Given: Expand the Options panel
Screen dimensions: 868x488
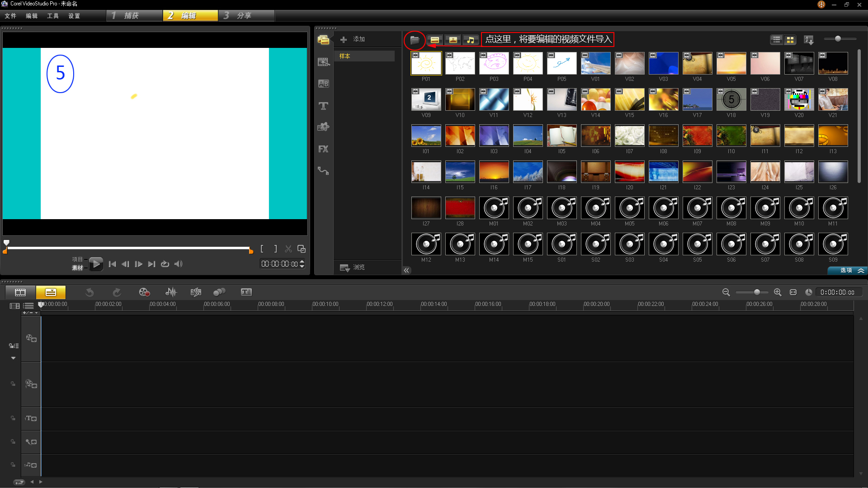Looking at the screenshot, I should 847,270.
